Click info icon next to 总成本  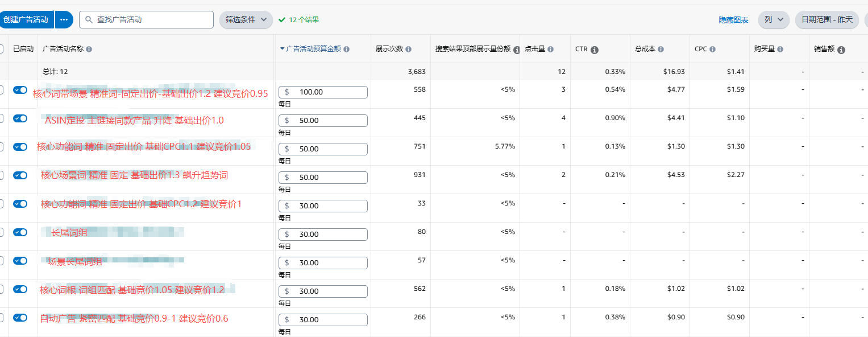pyautogui.click(x=662, y=50)
